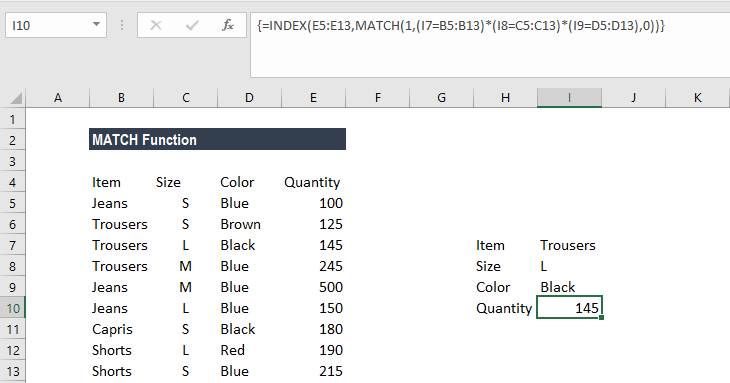Click the Trousers cell in row 8
Screen dimensions: 730x383
(x=120, y=266)
